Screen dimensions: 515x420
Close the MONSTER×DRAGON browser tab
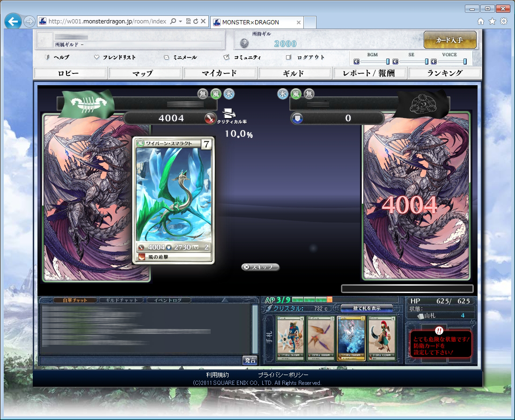tap(299, 22)
